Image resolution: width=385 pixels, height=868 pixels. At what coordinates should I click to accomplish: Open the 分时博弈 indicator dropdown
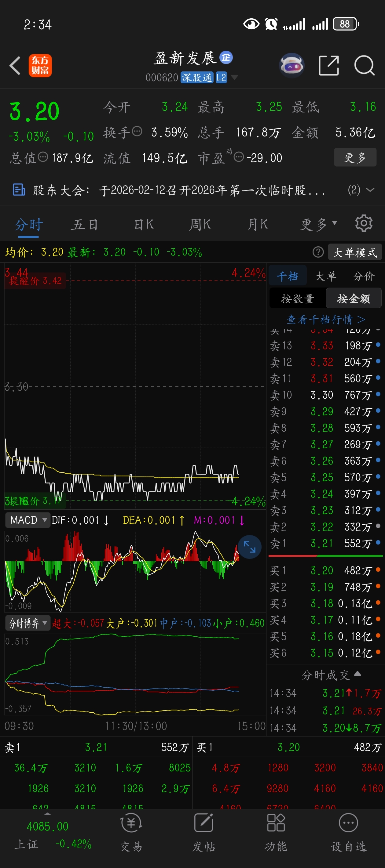[x=28, y=623]
